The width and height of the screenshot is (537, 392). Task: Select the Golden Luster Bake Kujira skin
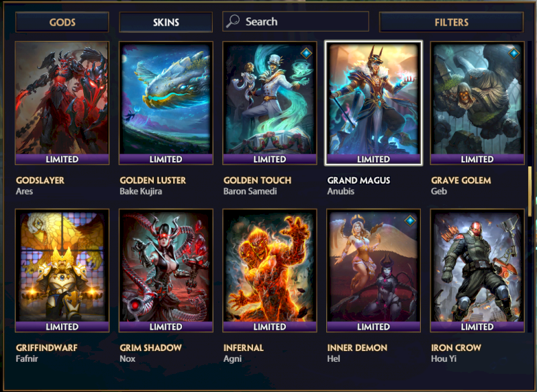click(166, 103)
